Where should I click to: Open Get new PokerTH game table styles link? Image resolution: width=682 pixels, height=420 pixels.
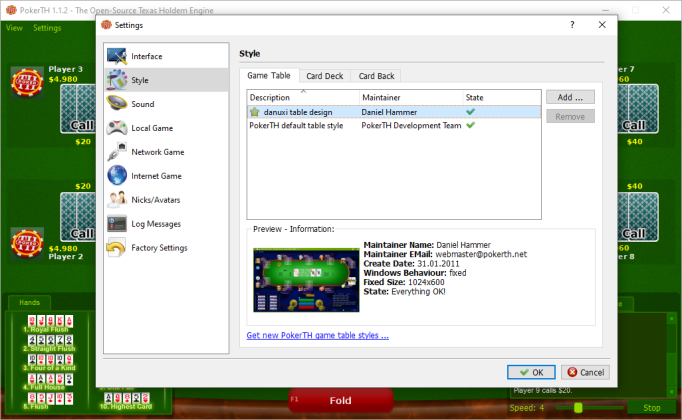(318, 336)
